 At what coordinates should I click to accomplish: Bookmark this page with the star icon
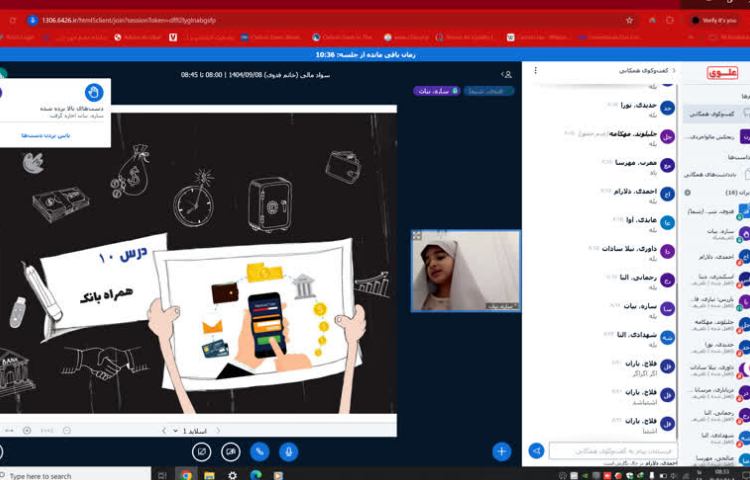click(x=629, y=19)
